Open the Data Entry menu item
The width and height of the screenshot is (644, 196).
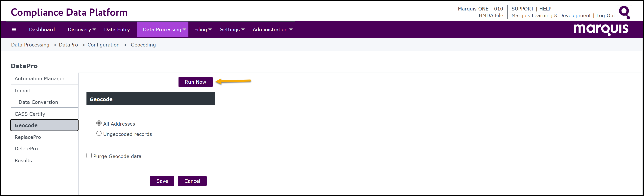[x=117, y=30]
